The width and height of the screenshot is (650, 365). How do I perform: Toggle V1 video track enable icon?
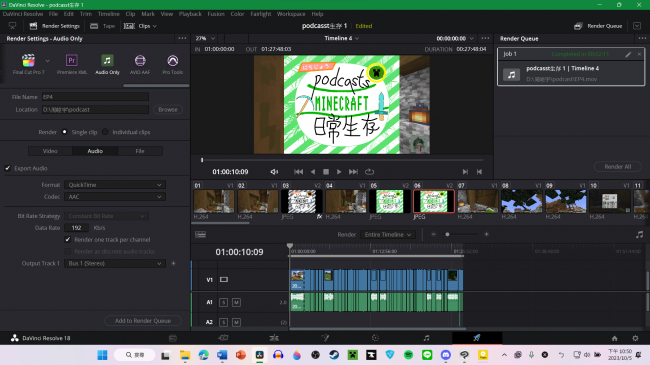pyautogui.click(x=224, y=280)
